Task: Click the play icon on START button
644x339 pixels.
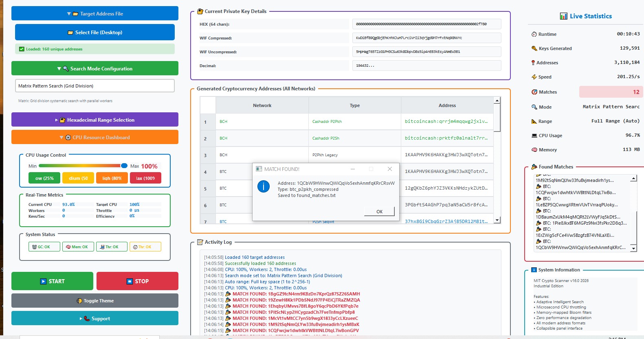Action: (43, 281)
